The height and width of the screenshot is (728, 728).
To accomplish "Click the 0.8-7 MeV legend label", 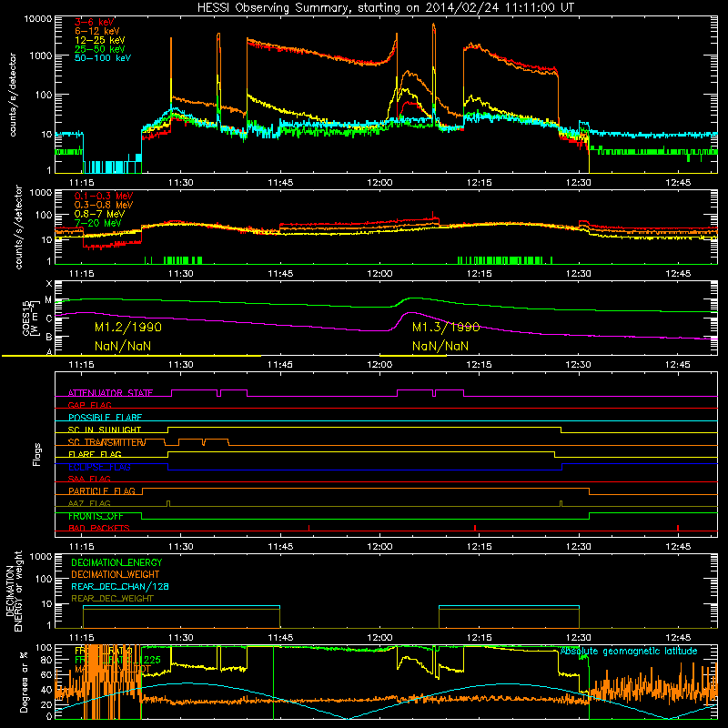I will 99,214.
